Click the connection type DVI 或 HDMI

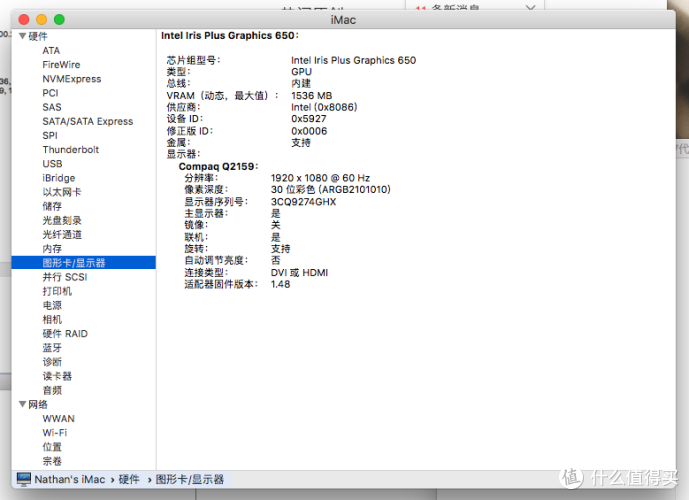click(x=299, y=272)
